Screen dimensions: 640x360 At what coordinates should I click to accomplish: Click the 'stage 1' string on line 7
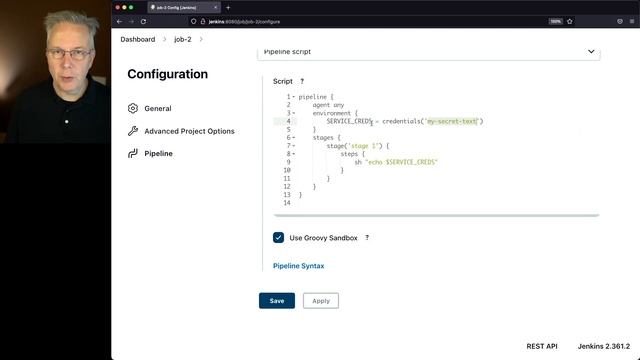(363, 146)
